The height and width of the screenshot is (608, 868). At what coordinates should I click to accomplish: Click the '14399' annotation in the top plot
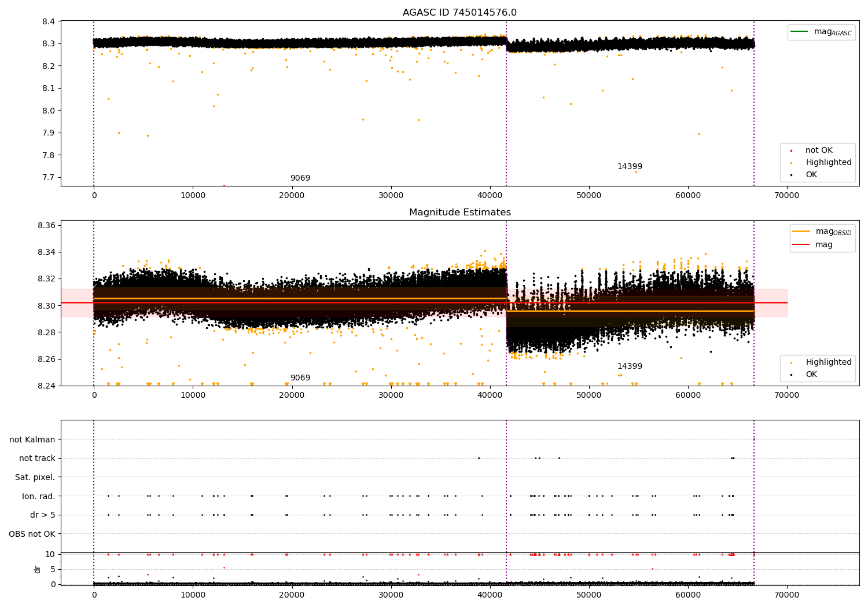(630, 167)
